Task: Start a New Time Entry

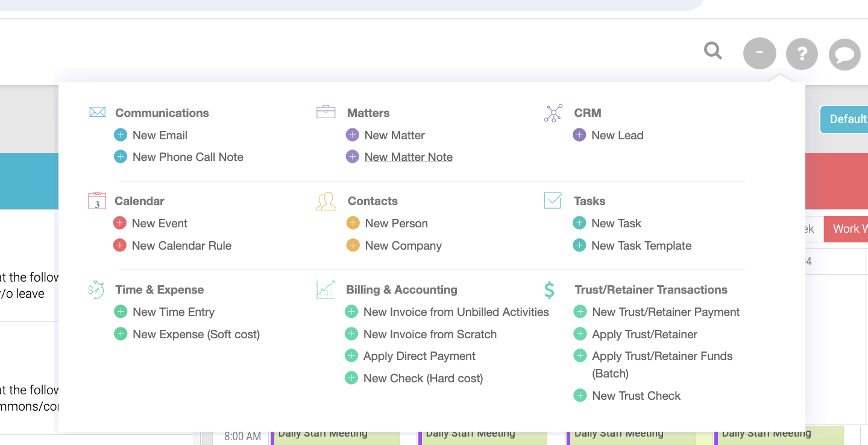Action: tap(174, 312)
